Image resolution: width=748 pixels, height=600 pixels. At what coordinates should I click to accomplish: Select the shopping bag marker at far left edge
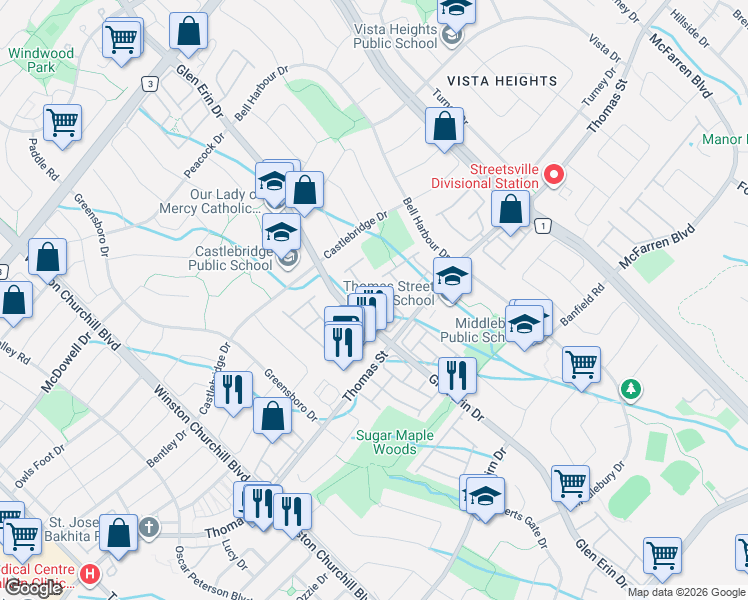[14, 300]
